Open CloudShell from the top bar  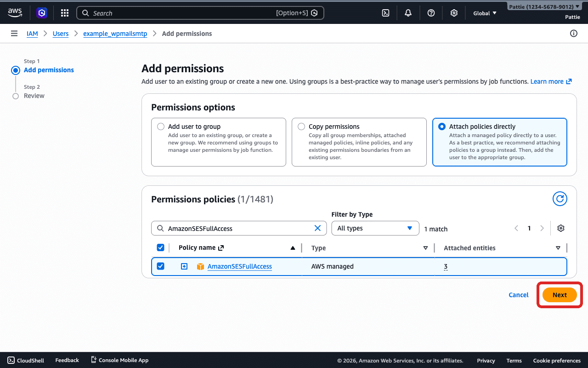tap(386, 13)
